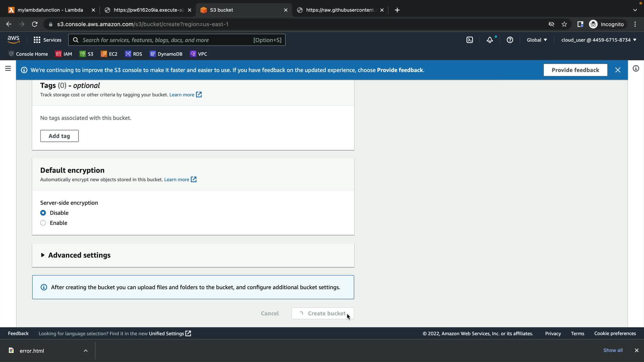Switch to mylambdafunction Lambda tab

click(x=50, y=10)
